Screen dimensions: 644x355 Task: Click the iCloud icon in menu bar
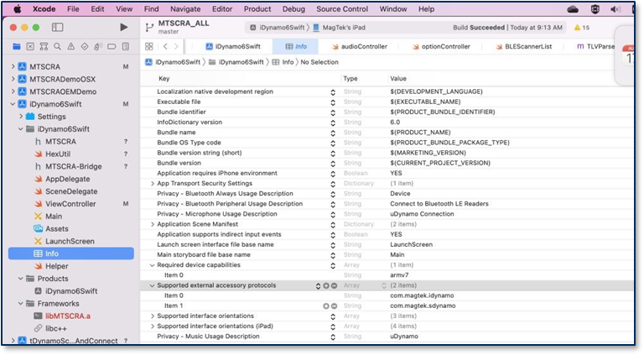click(x=573, y=9)
